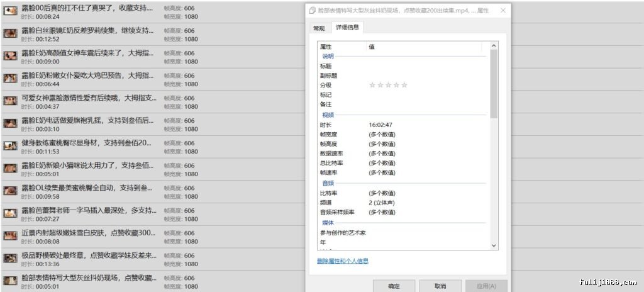Set 分级 rating to four stars
The image size is (644, 292).
(396, 85)
